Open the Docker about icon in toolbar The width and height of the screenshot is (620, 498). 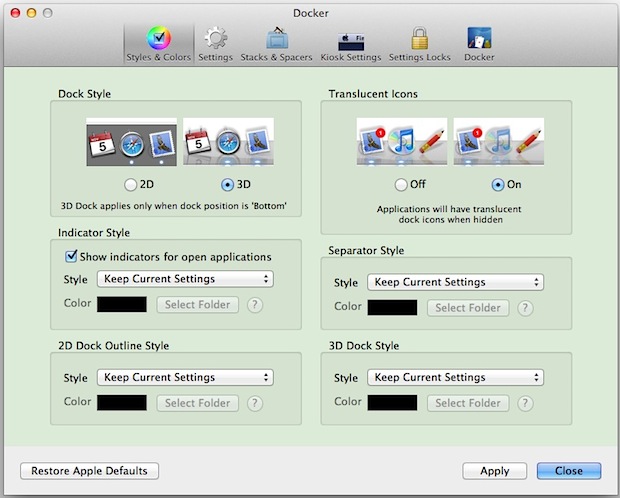(479, 38)
